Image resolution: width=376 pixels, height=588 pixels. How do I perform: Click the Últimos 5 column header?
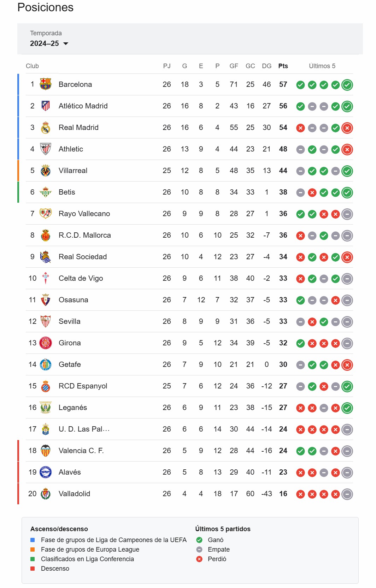(x=322, y=66)
